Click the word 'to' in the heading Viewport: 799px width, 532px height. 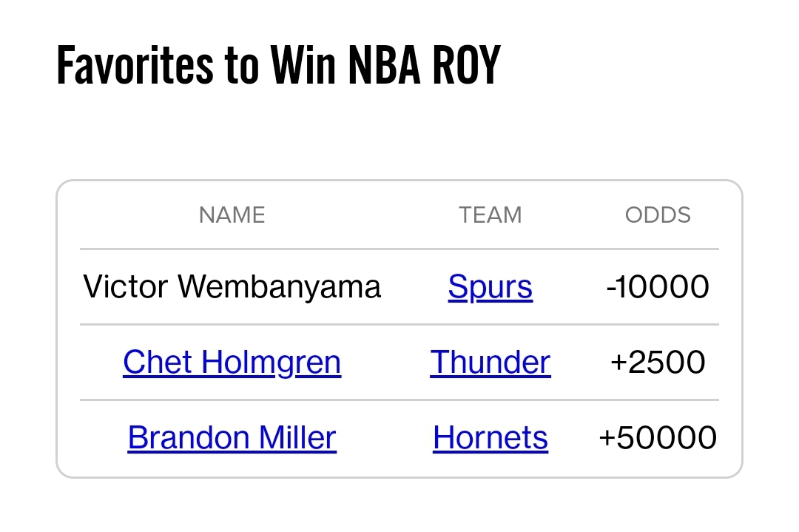(243, 65)
